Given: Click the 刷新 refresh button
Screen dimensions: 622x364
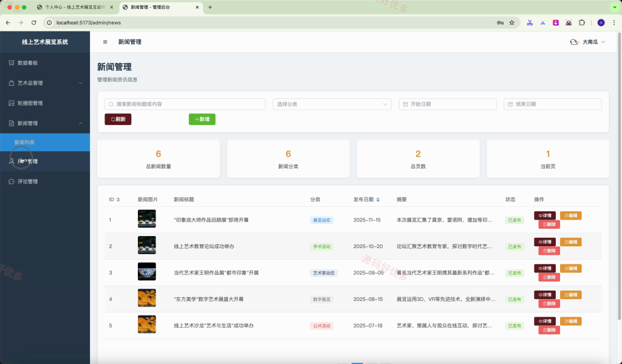Looking at the screenshot, I should [118, 120].
